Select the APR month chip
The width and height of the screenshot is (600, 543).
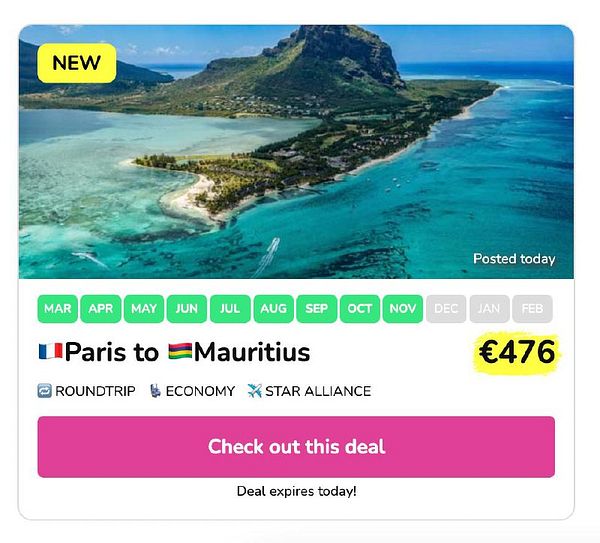[101, 308]
